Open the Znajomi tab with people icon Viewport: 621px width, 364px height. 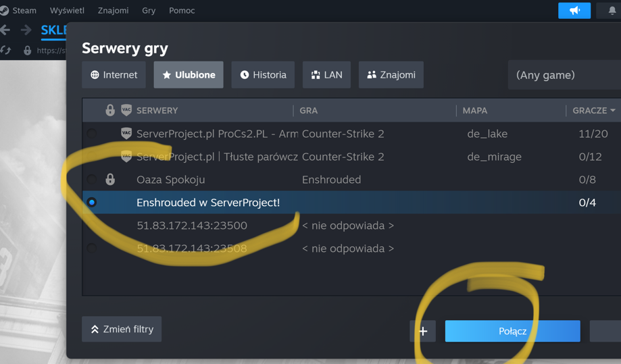pyautogui.click(x=391, y=75)
